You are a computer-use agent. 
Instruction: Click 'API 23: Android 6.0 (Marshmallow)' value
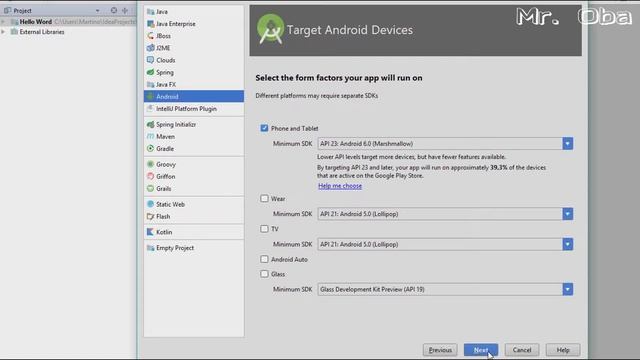[x=366, y=144]
